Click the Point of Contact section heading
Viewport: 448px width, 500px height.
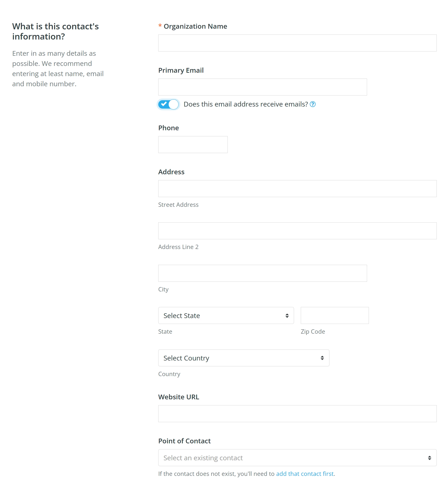(184, 441)
